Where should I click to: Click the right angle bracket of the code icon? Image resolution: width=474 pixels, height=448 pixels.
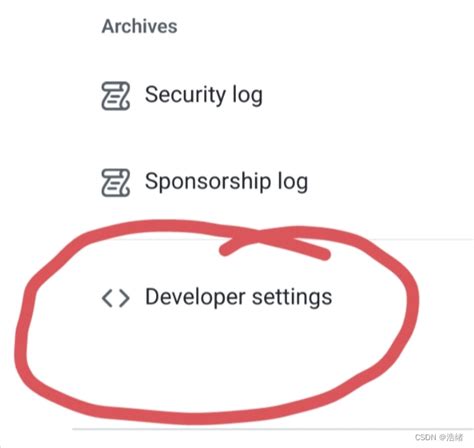click(124, 298)
